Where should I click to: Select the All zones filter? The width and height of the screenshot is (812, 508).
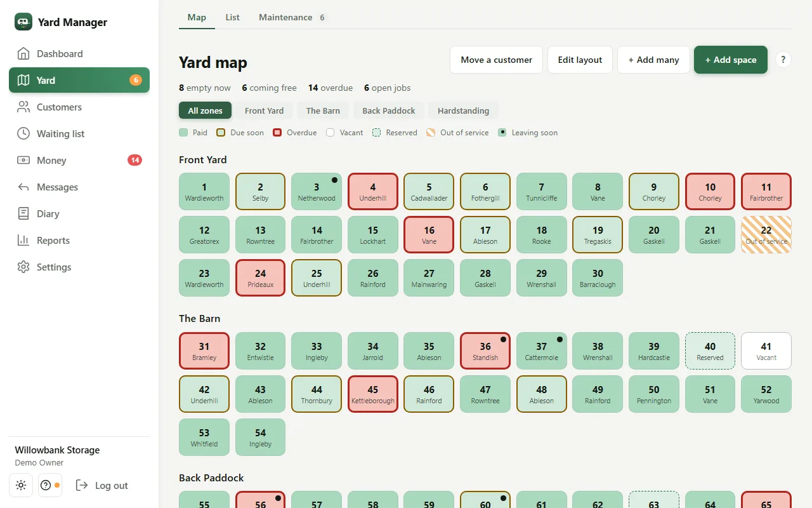pos(206,110)
